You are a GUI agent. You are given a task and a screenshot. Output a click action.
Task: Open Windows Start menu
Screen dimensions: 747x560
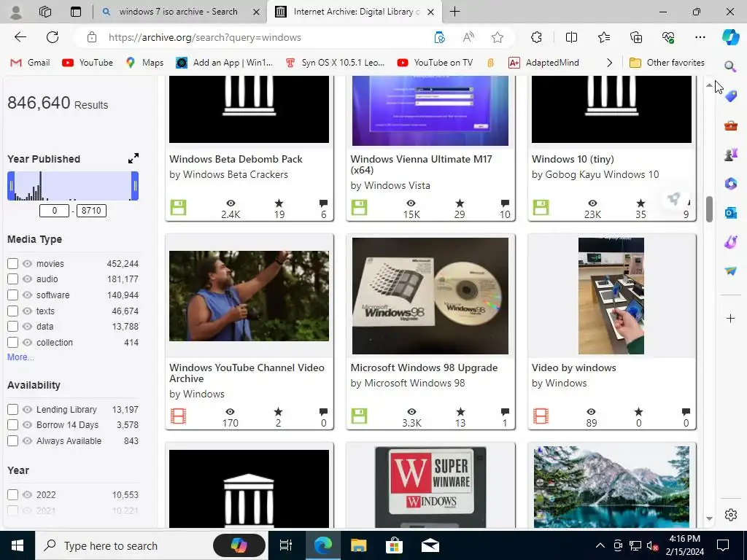pos(18,545)
